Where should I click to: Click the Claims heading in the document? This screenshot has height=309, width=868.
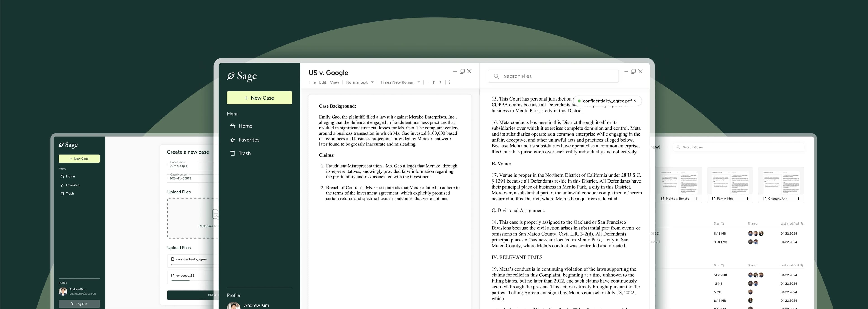[x=326, y=155]
